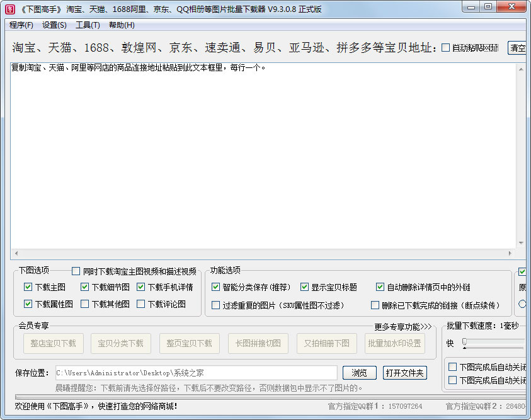Viewport: 531px width, 420px height.
Task: Enable the 自动粘贴网址 checkbox
Action: [x=446, y=48]
